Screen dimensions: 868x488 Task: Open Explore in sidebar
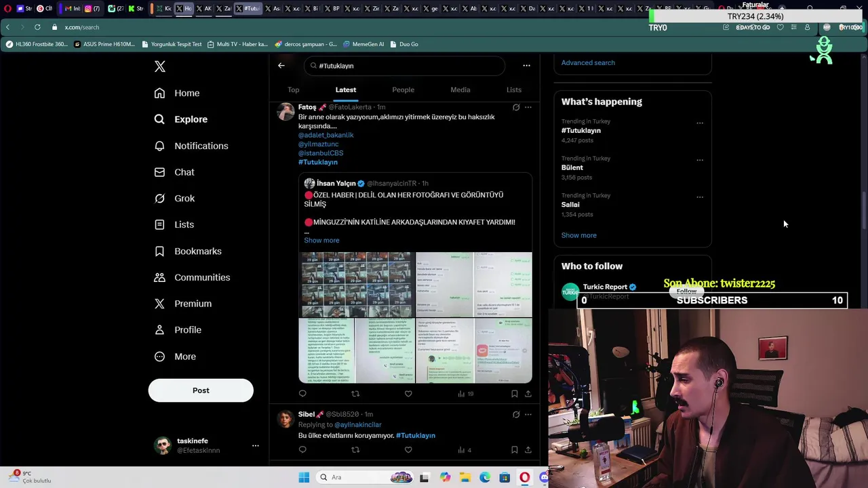pos(181,119)
